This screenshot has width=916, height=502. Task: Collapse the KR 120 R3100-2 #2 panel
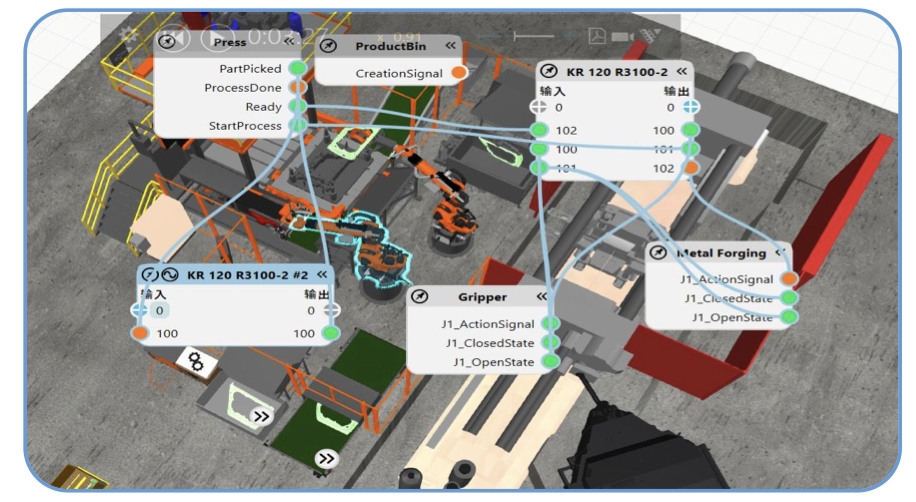coord(322,275)
